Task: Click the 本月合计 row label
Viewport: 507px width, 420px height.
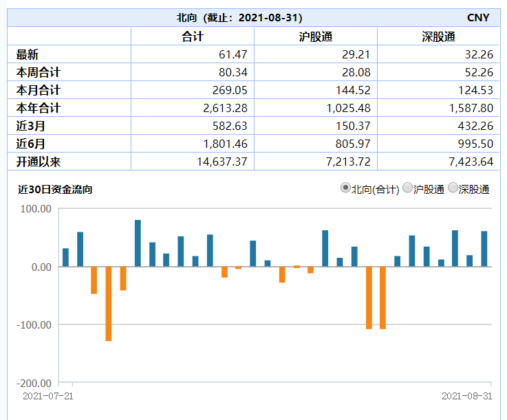Action: (39, 90)
